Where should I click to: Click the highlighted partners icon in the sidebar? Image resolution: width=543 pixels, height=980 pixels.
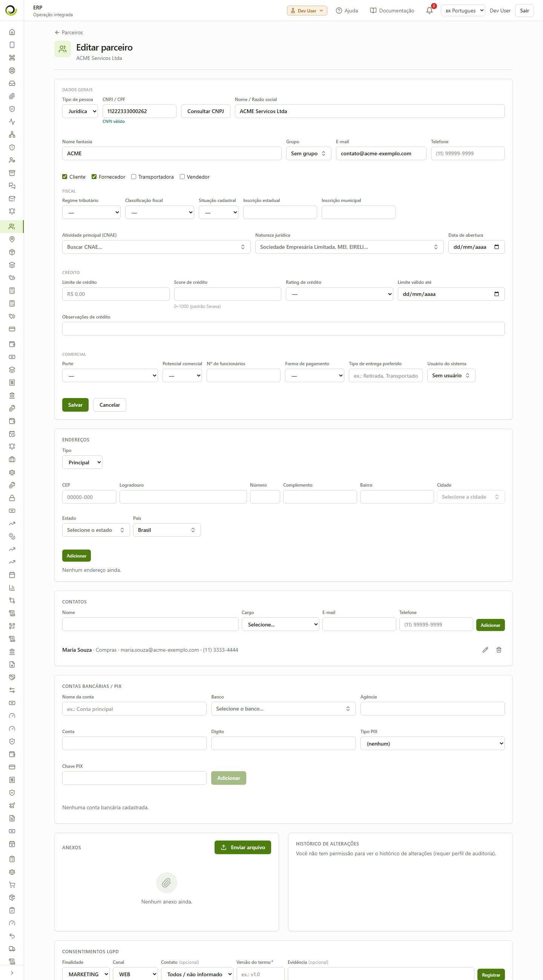point(12,227)
